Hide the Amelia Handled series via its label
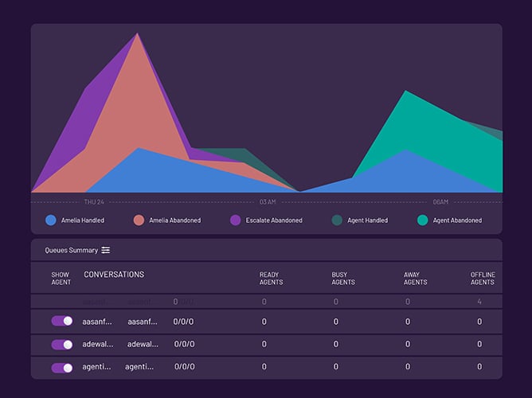 pos(82,220)
